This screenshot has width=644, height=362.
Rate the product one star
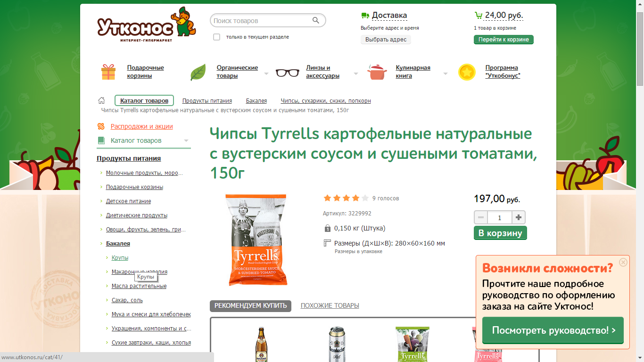(x=327, y=198)
